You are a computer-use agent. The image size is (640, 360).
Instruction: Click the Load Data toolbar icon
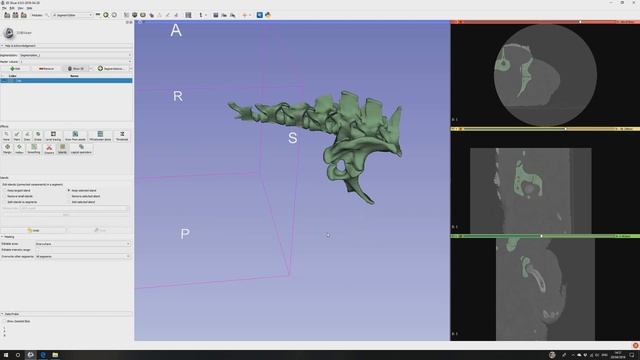tap(7, 15)
